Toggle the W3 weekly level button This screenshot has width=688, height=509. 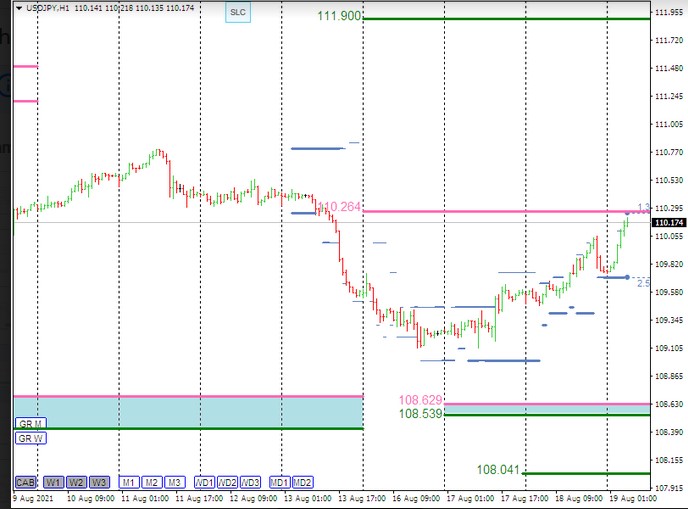coord(100,482)
